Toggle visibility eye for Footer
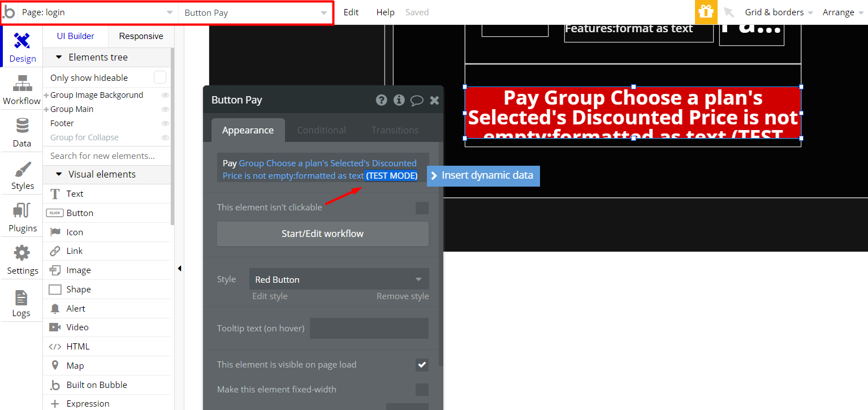The width and height of the screenshot is (868, 410). point(165,123)
